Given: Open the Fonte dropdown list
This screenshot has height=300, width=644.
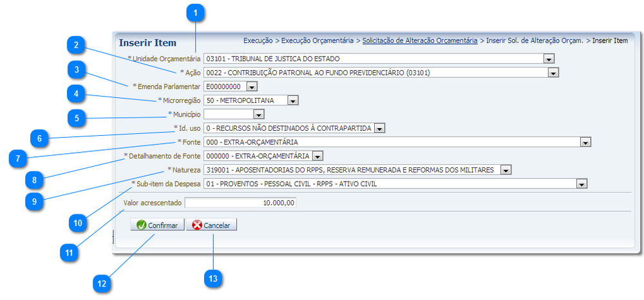Looking at the screenshot, I should pyautogui.click(x=585, y=142).
